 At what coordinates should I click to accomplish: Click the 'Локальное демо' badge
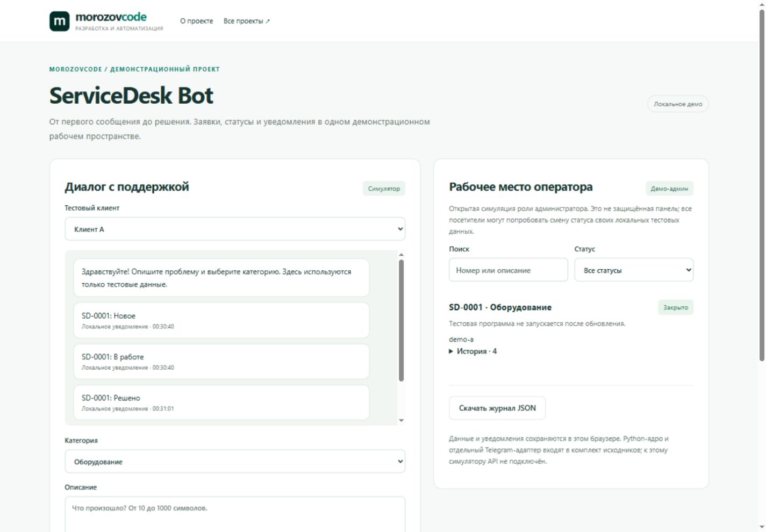[x=678, y=104]
